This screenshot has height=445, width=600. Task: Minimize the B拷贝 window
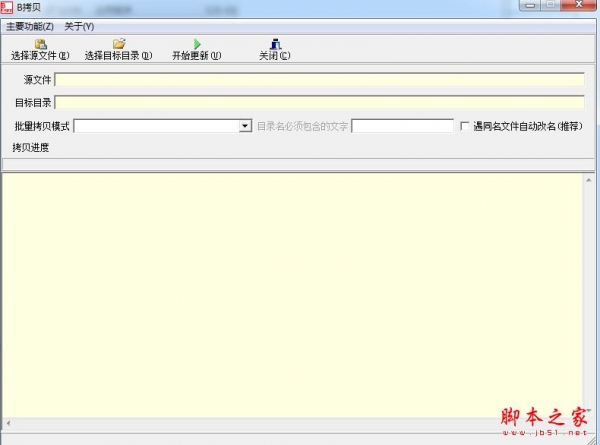(530, 5)
